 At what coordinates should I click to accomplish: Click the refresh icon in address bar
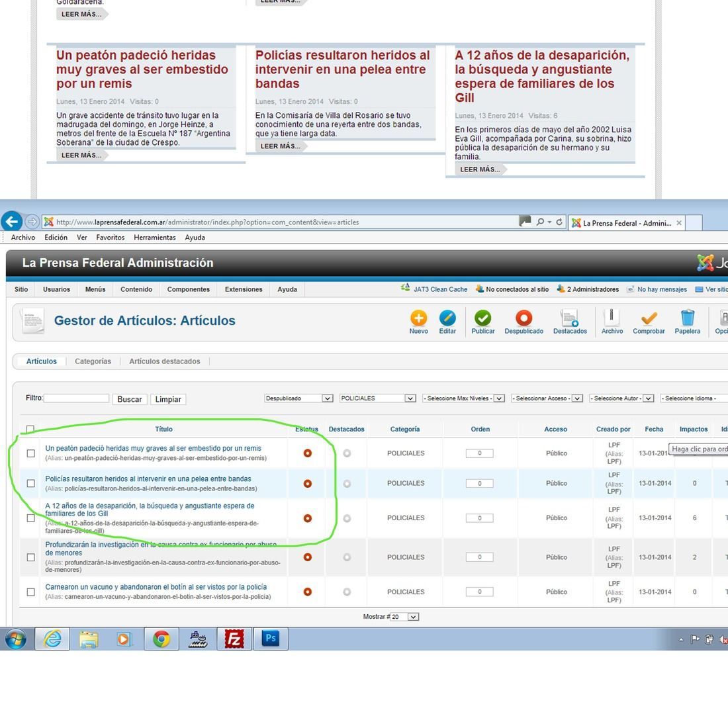pyautogui.click(x=559, y=222)
